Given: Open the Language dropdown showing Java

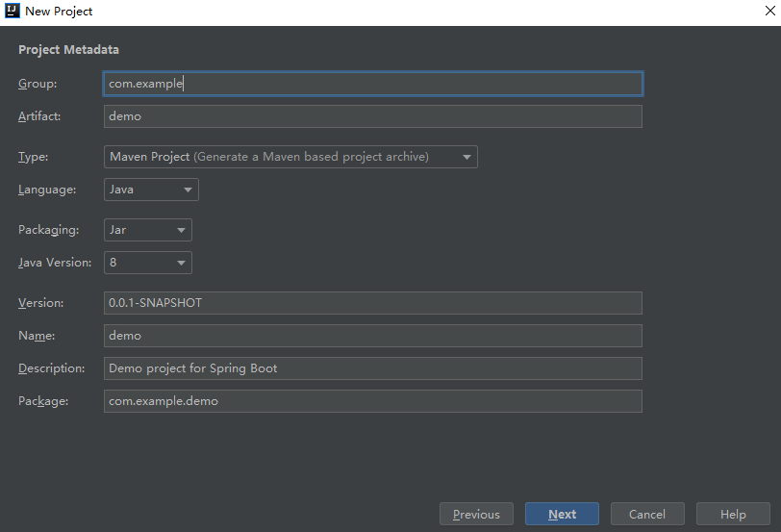Looking at the screenshot, I should click(x=151, y=190).
